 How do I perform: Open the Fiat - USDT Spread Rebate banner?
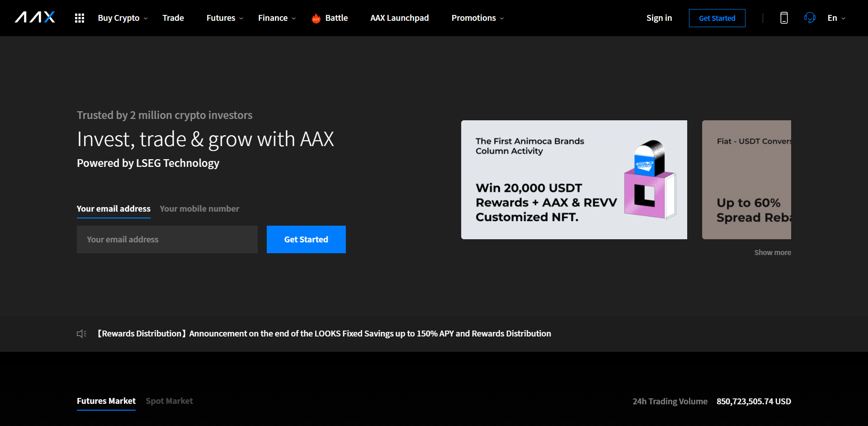[x=746, y=180]
